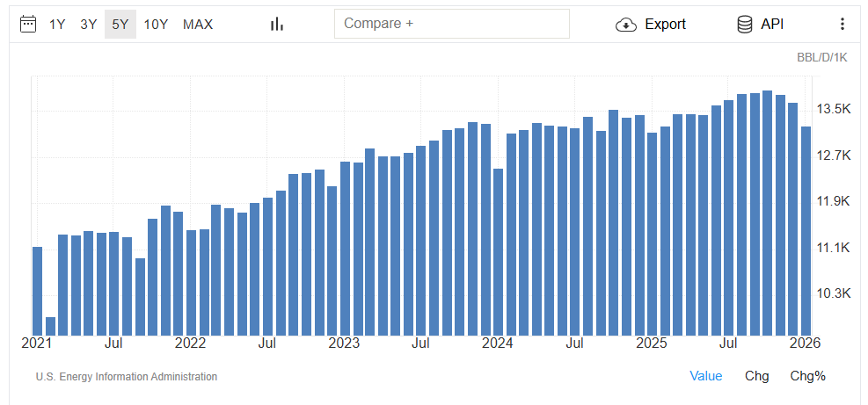The image size is (868, 405).
Task: Switch to the 10Y time range
Action: coord(156,25)
